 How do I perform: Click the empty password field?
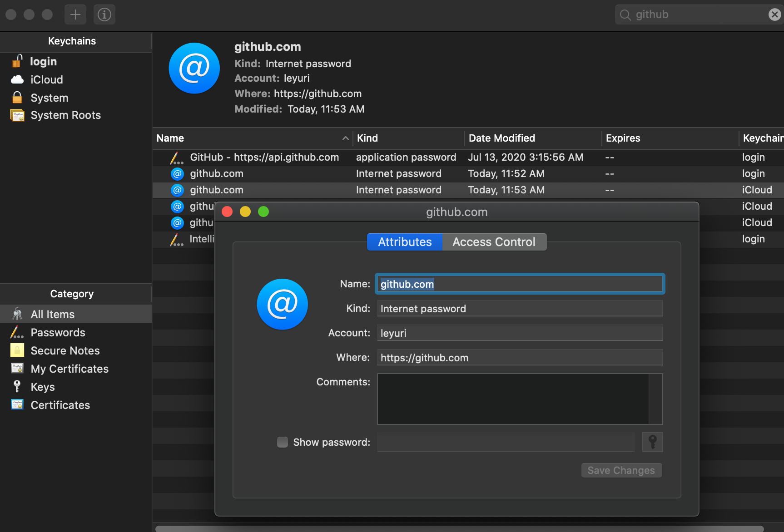pyautogui.click(x=506, y=442)
